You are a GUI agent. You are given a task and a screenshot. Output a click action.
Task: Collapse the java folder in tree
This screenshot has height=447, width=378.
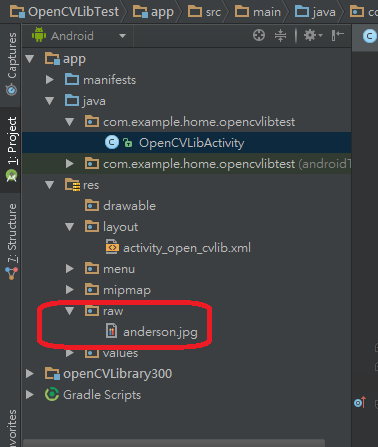coord(50,101)
